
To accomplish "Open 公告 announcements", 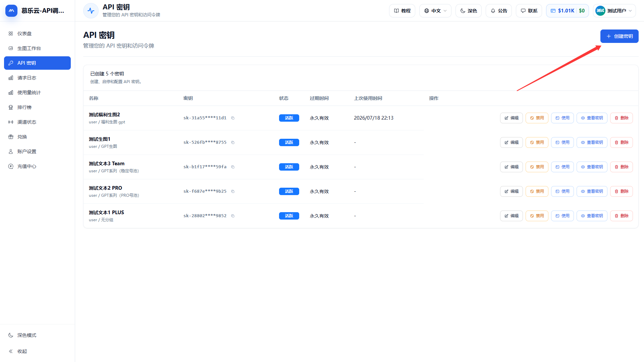I will coord(498,11).
